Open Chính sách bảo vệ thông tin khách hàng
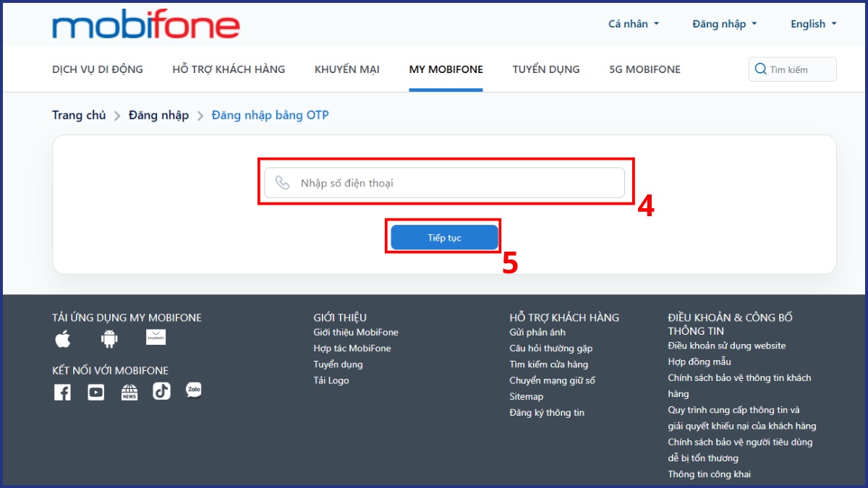Image resolution: width=868 pixels, height=488 pixels. tap(739, 386)
